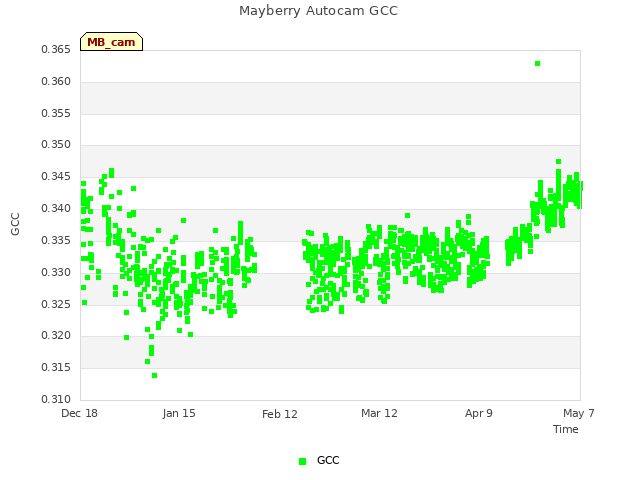
Task: Click the May 7 axis label
Action: click(579, 413)
